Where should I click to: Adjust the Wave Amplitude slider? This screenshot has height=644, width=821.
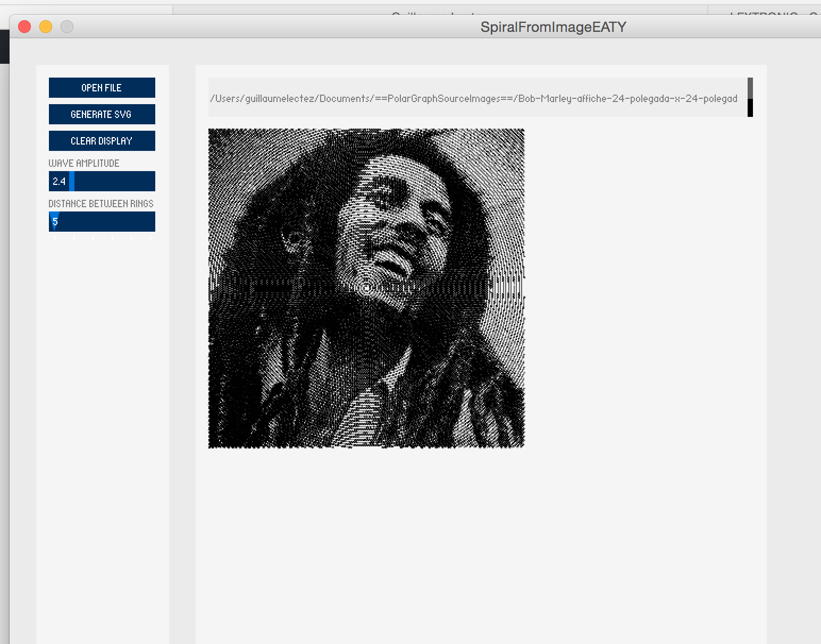(x=102, y=181)
